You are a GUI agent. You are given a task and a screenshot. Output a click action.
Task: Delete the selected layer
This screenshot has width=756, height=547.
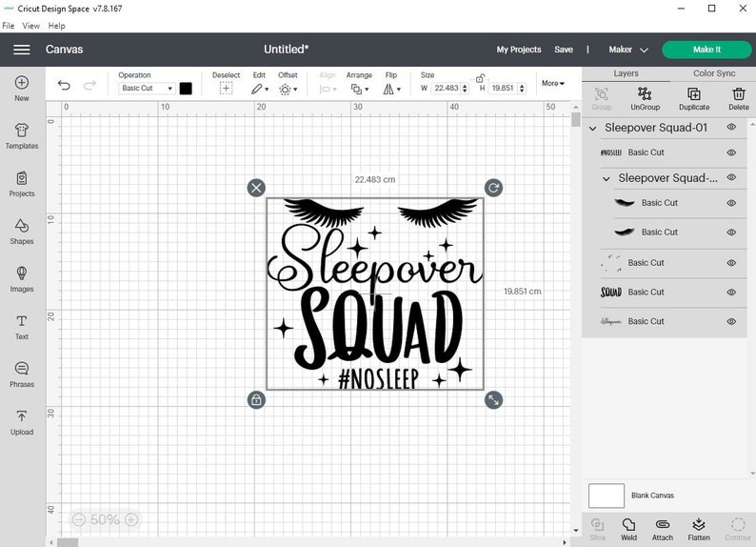pos(739,98)
